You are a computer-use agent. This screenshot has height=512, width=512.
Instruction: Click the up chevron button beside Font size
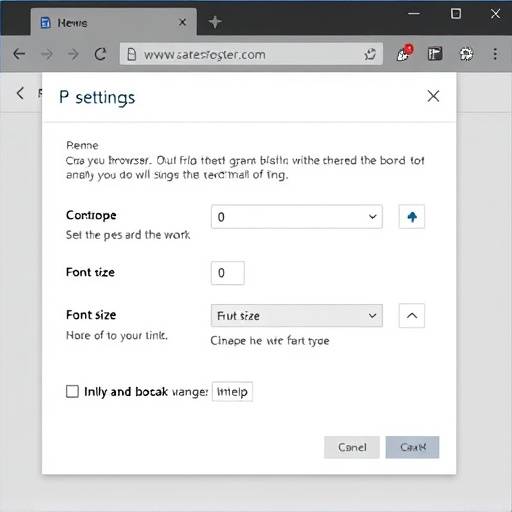pos(412,315)
